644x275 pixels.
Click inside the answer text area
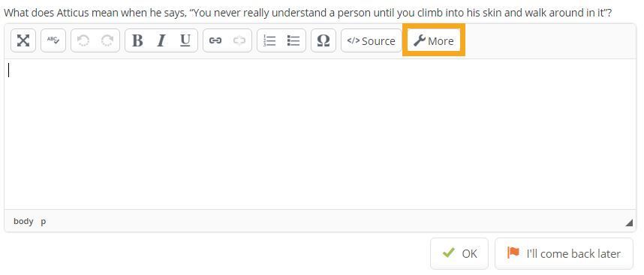[x=320, y=134]
